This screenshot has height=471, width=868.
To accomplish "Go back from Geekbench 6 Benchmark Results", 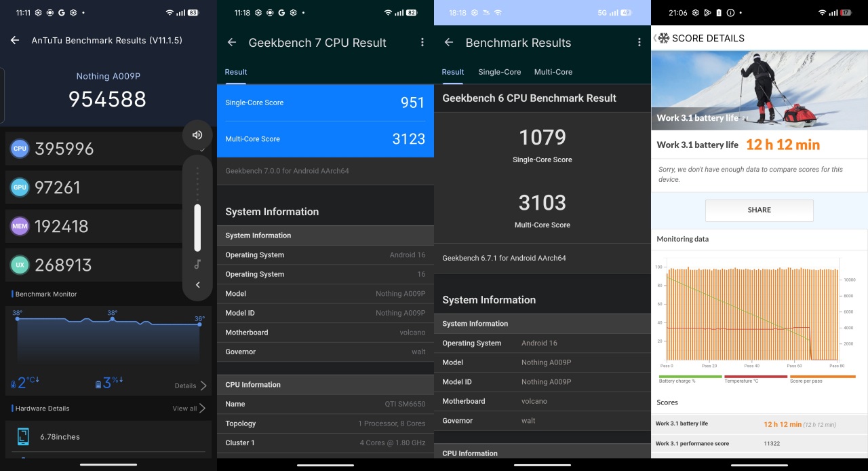I will pos(449,42).
